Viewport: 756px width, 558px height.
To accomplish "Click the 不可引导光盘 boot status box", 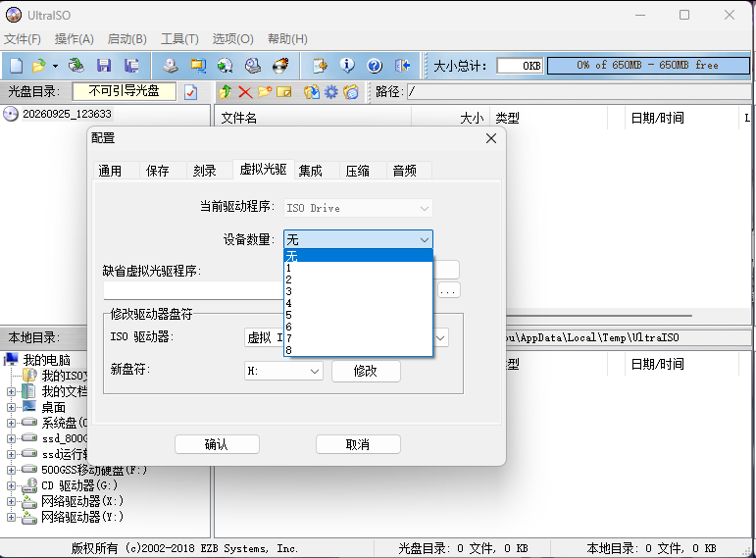I will (x=124, y=91).
